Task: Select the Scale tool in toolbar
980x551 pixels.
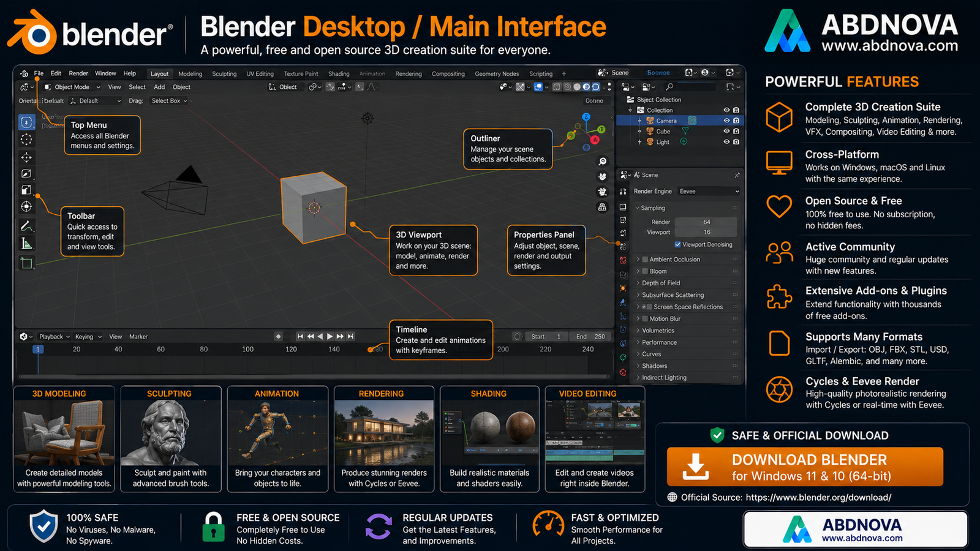Action: click(x=26, y=190)
